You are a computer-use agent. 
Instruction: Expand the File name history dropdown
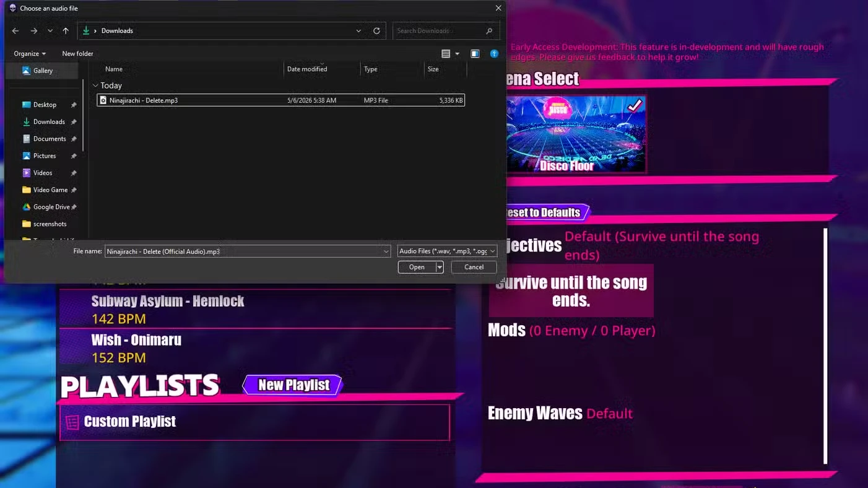(x=386, y=251)
